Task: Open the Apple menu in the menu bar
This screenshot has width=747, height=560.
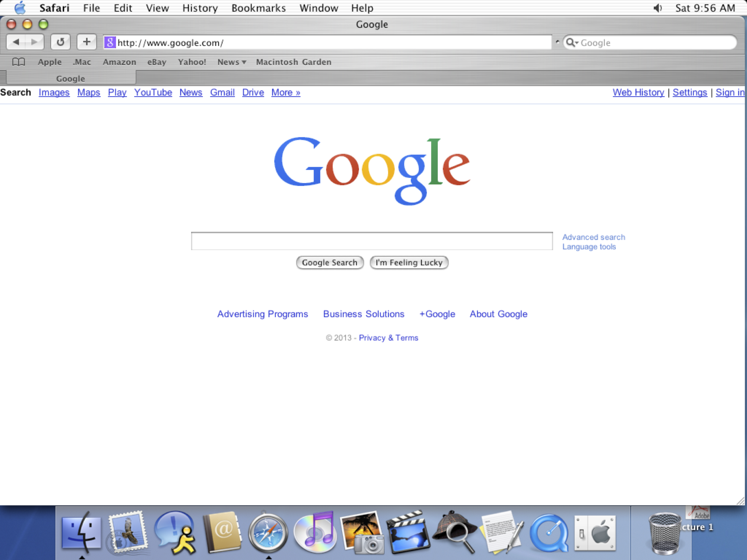Action: (20, 8)
